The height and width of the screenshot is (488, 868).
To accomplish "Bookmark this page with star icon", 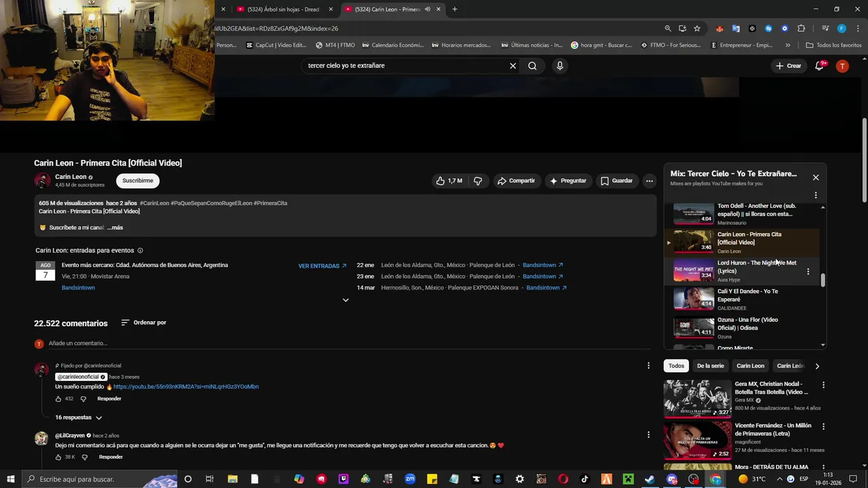I will (x=697, y=28).
